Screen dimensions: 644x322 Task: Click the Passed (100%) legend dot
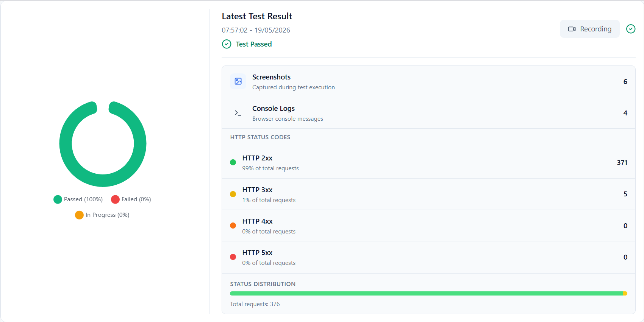pos(58,199)
